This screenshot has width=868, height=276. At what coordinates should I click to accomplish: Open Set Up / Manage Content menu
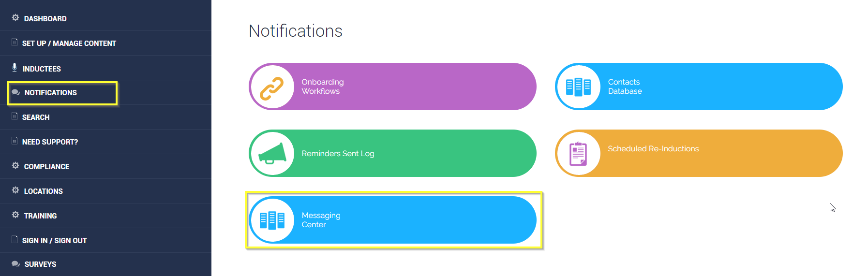[69, 44]
